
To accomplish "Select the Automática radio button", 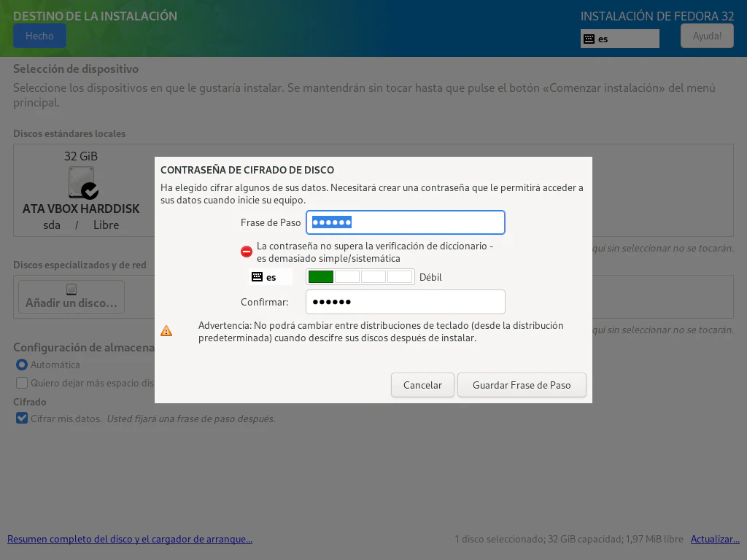I will pyautogui.click(x=22, y=365).
